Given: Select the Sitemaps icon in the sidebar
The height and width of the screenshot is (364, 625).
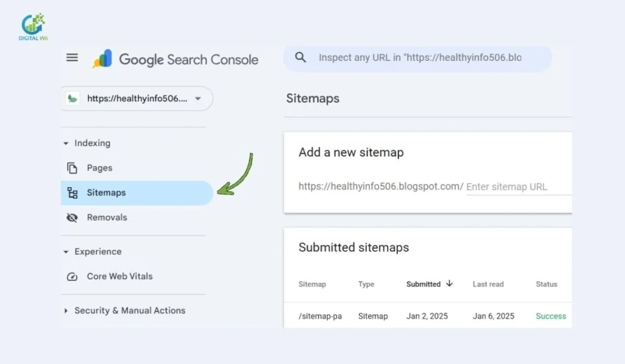Looking at the screenshot, I should pyautogui.click(x=72, y=192).
